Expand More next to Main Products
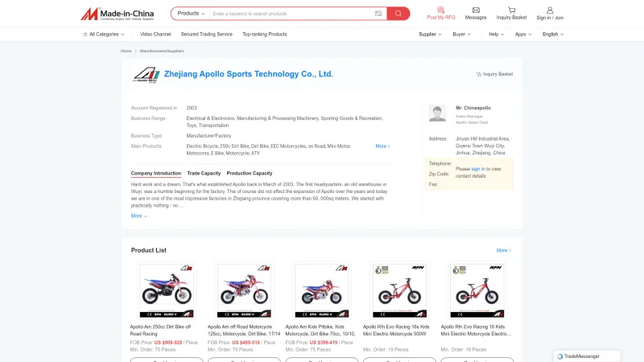Viewport: 644px width, 362px height. [382, 146]
